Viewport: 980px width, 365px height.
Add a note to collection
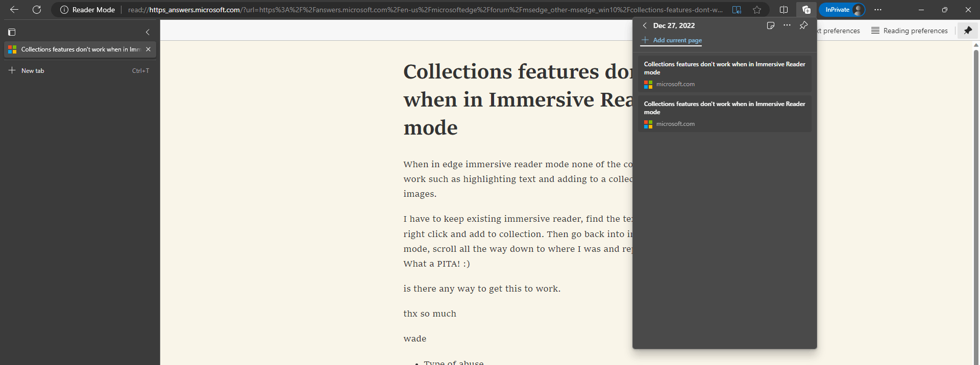tap(771, 25)
